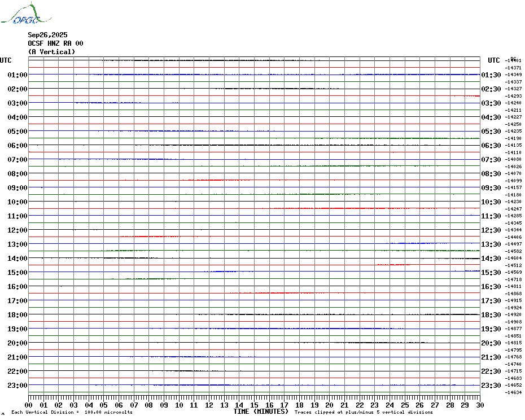
Task: Click the 05:00 hour label
Action: (x=17, y=132)
